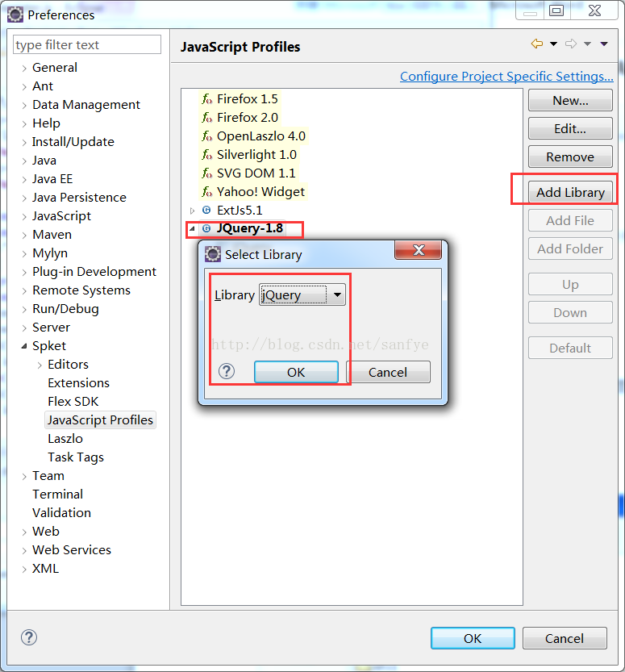
Task: Expand the Team preferences node
Action: 24,476
